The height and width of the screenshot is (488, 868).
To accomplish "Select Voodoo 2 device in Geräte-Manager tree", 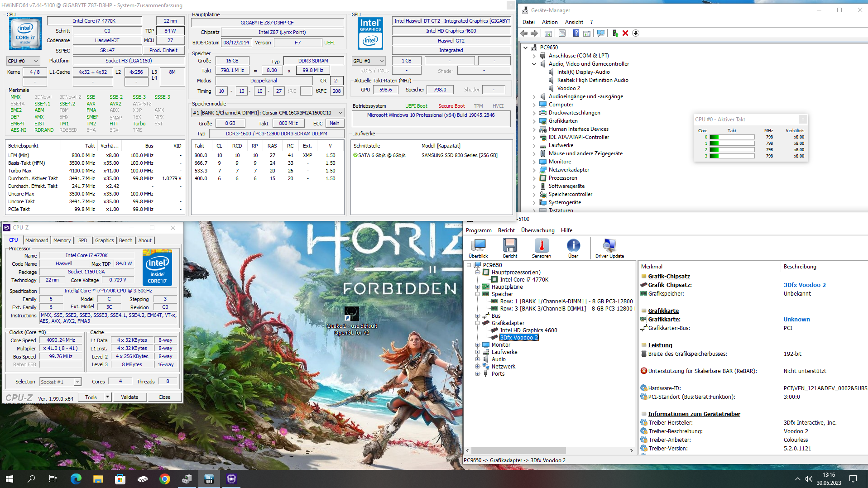I will tap(568, 88).
